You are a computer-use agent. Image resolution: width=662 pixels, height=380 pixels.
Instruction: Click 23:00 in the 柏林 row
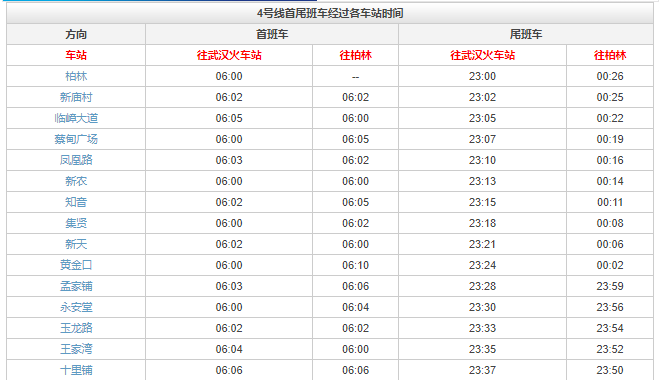pyautogui.click(x=483, y=76)
